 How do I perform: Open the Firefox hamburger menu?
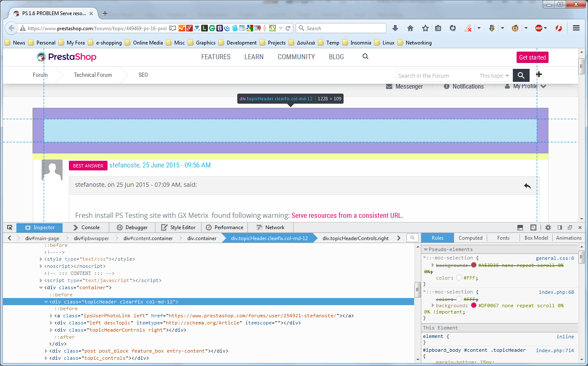pyautogui.click(x=576, y=28)
